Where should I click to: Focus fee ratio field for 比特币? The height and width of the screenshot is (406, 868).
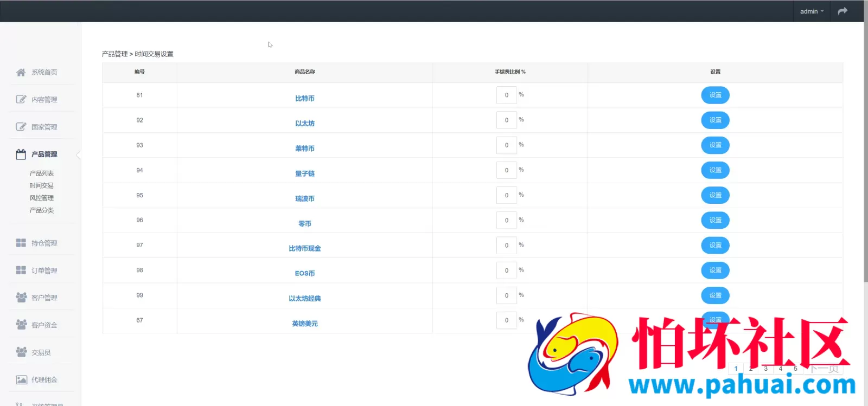(x=507, y=95)
